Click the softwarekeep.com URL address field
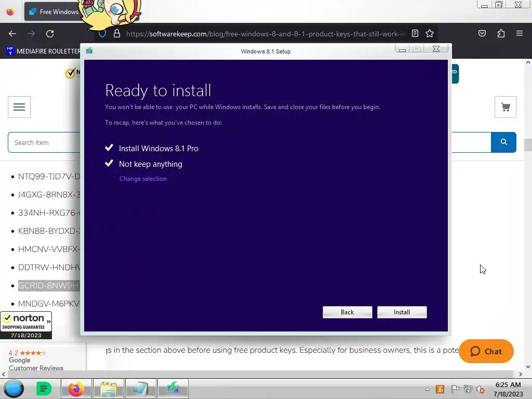Image resolution: width=532 pixels, height=399 pixels. [x=265, y=34]
